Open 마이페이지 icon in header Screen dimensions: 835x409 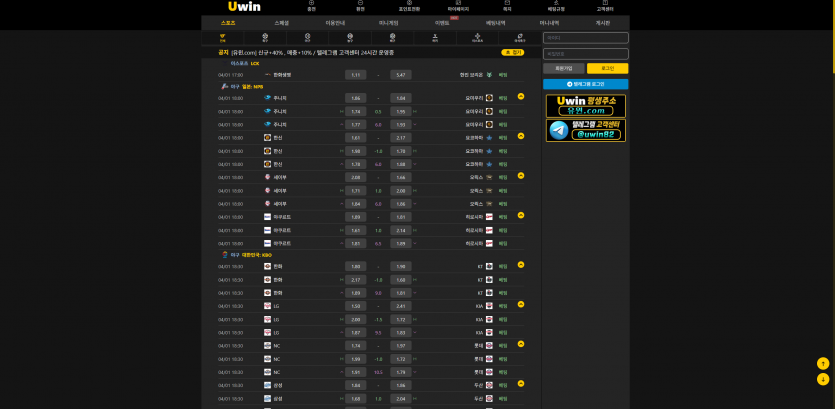click(458, 5)
